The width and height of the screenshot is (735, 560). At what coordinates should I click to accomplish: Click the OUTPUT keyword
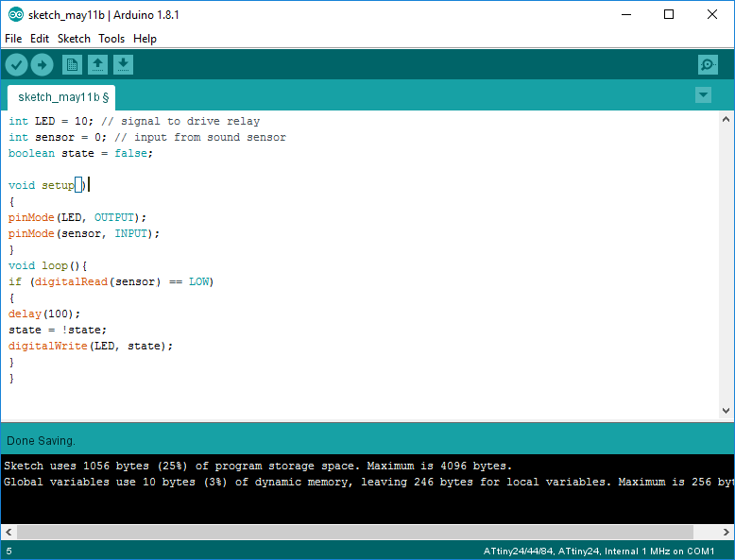pyautogui.click(x=114, y=217)
